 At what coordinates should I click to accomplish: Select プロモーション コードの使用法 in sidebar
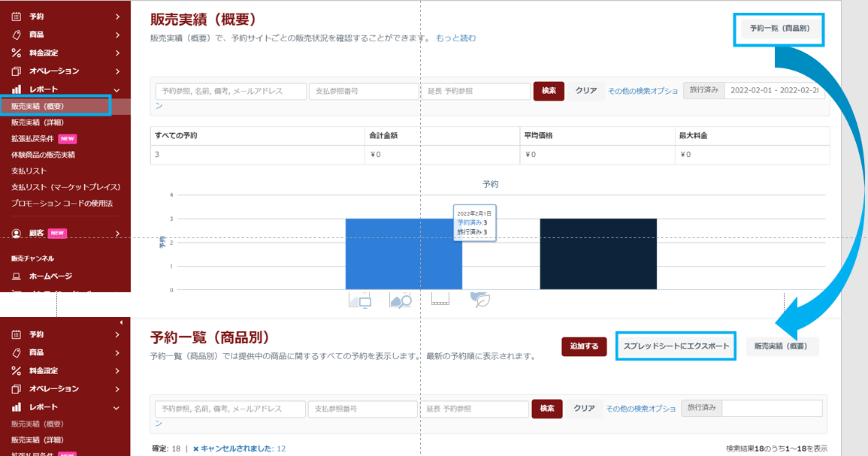62,204
